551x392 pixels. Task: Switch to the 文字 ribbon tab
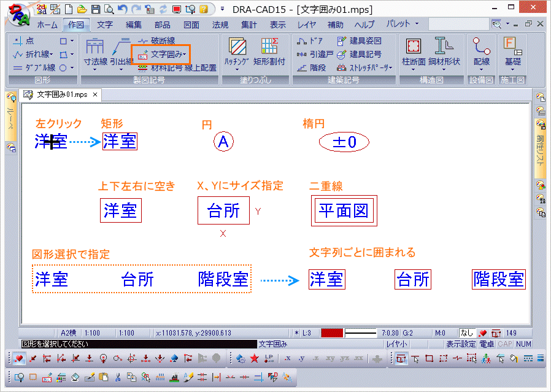(105, 25)
